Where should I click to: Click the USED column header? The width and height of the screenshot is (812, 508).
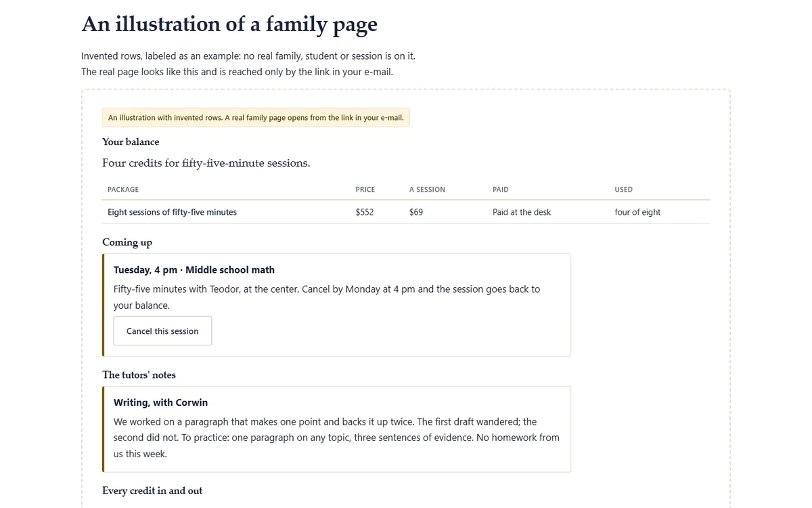624,190
